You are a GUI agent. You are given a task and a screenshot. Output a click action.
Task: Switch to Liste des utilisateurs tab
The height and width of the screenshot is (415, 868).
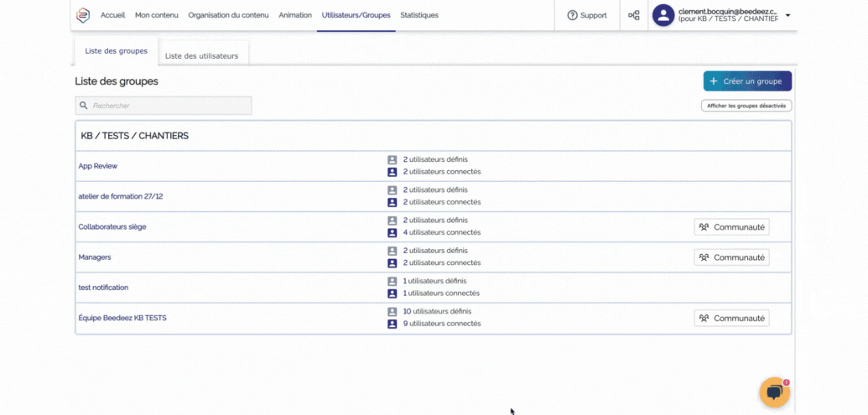(202, 56)
